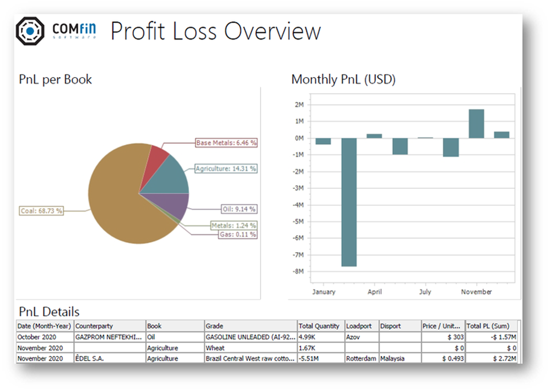
Task: Click the 'Metals: 1.24 %' label
Action: click(234, 225)
